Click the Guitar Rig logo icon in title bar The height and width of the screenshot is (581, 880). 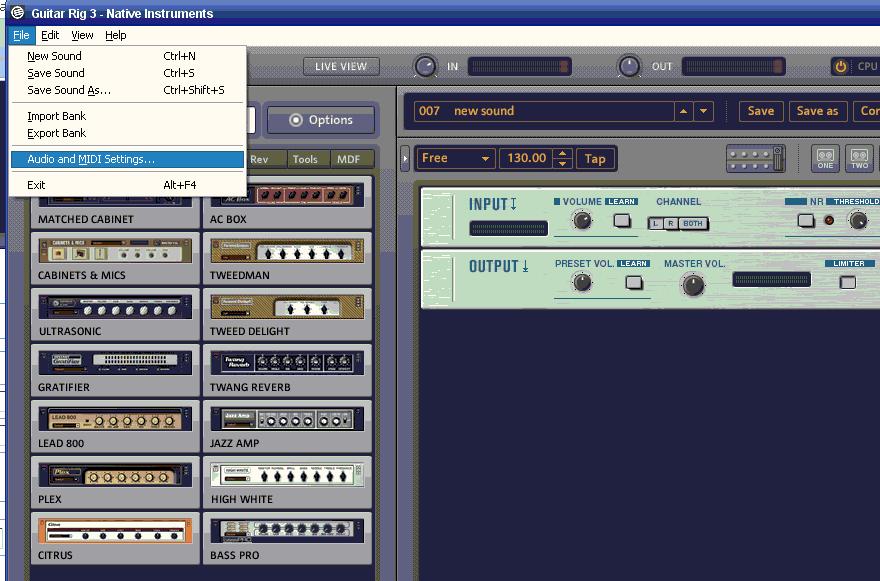click(x=17, y=12)
